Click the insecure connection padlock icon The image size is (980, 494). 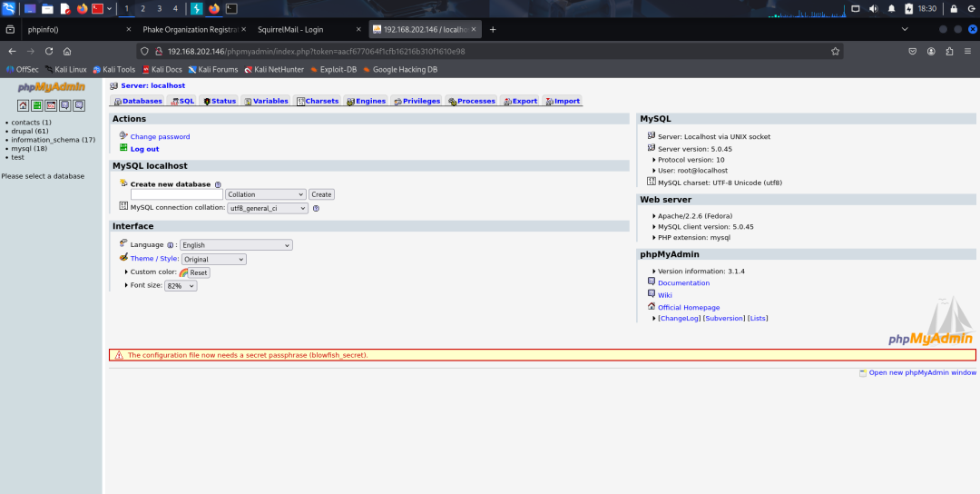coord(159,51)
